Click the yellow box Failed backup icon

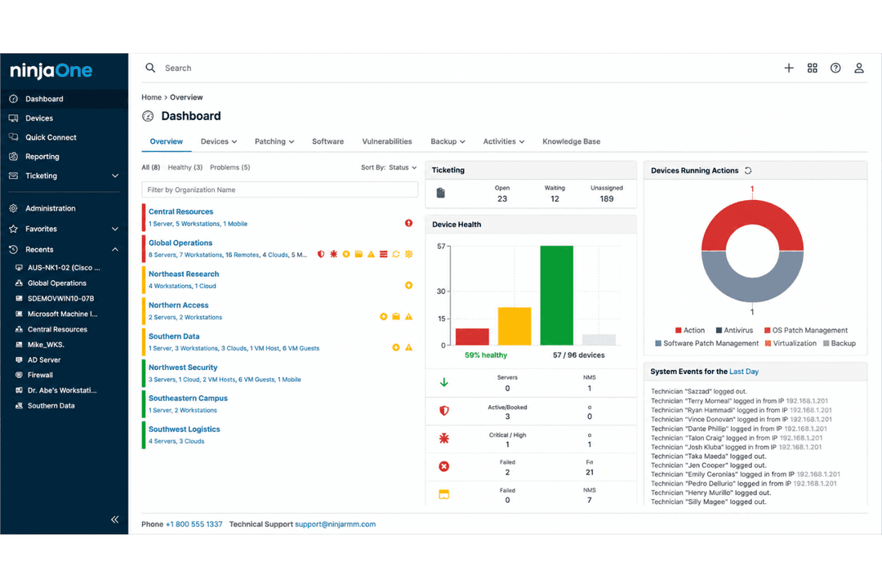(x=443, y=495)
